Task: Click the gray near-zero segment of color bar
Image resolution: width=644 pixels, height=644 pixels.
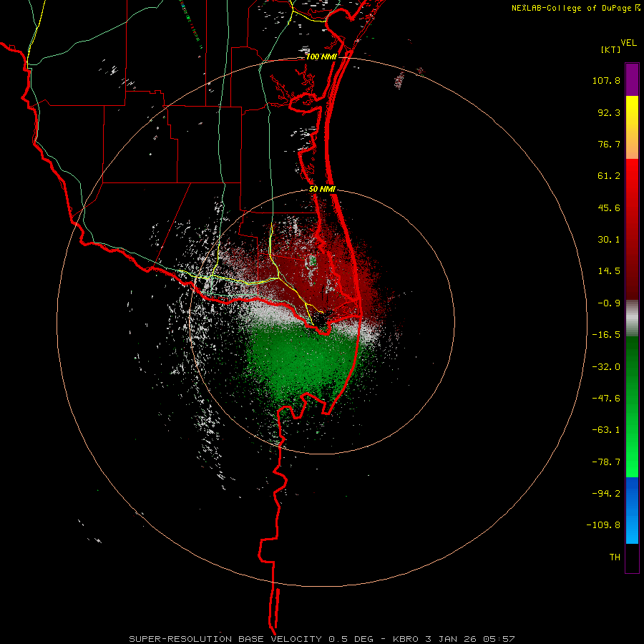Action: click(x=632, y=318)
